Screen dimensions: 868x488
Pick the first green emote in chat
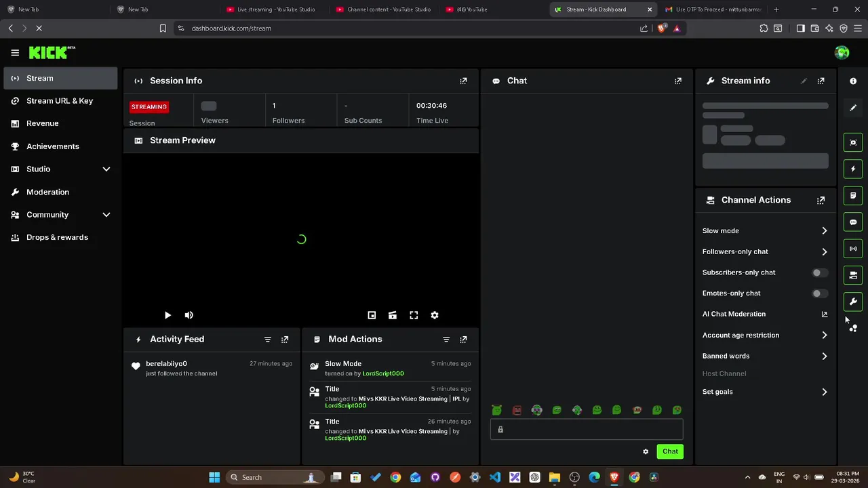click(497, 410)
